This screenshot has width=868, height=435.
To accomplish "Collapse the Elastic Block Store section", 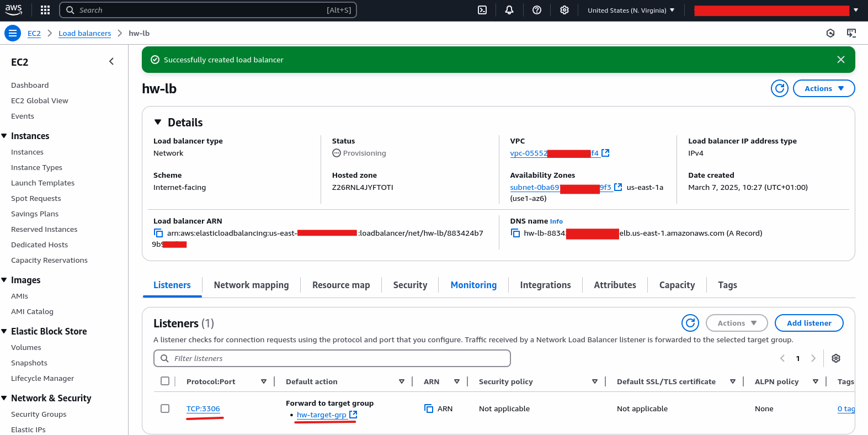I will (x=4, y=331).
